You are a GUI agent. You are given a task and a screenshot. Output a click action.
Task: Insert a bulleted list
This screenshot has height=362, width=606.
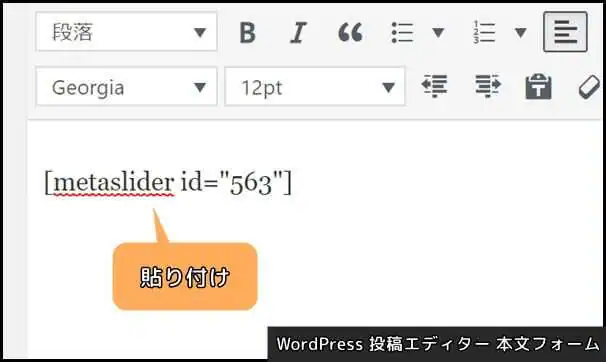point(403,32)
